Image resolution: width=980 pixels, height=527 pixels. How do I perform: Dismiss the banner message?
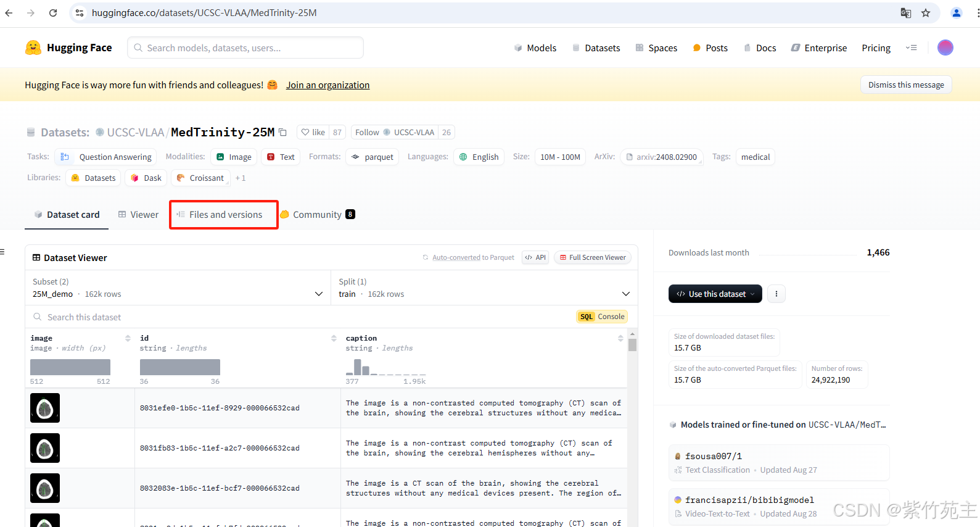[906, 85]
